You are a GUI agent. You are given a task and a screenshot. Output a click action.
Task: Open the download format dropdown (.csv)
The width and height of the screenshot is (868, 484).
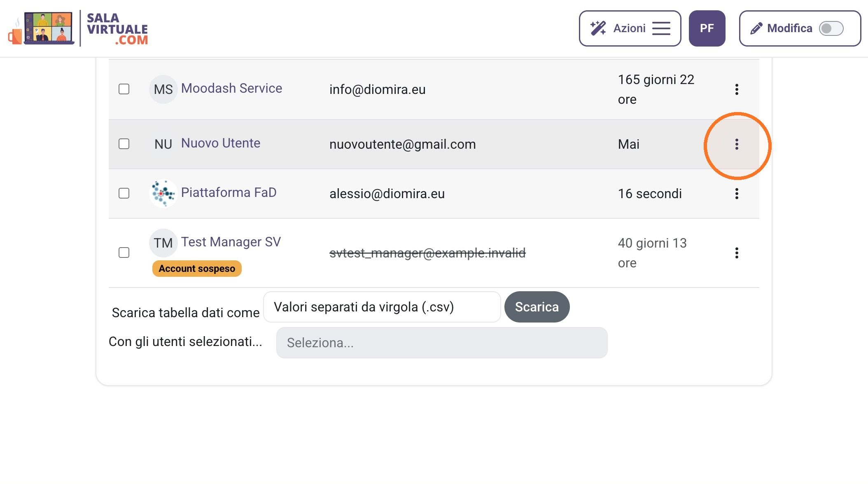(382, 307)
